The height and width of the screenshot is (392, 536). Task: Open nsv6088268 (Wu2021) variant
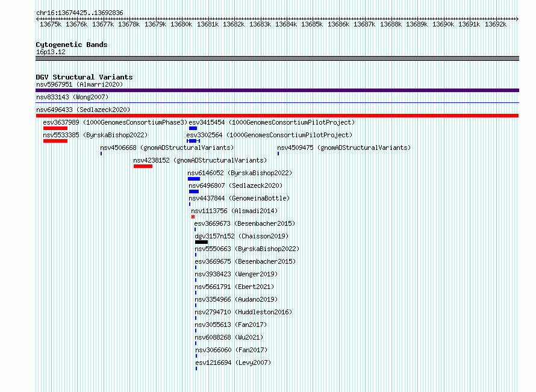coord(229,337)
